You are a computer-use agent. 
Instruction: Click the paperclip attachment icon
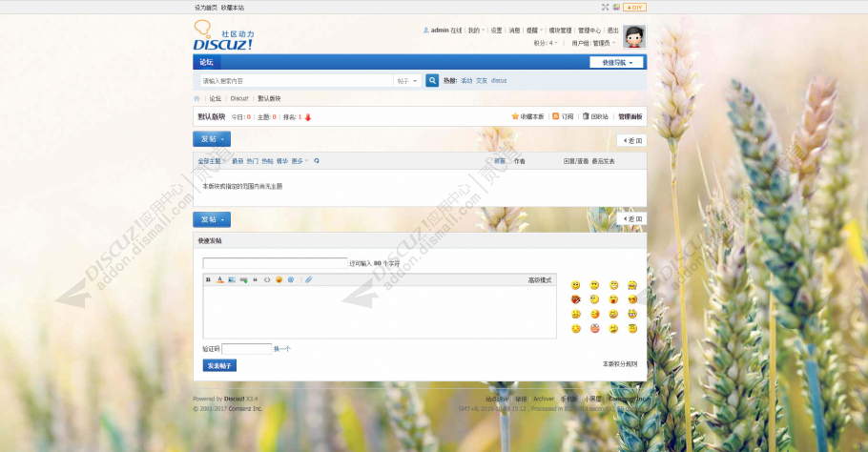309,280
